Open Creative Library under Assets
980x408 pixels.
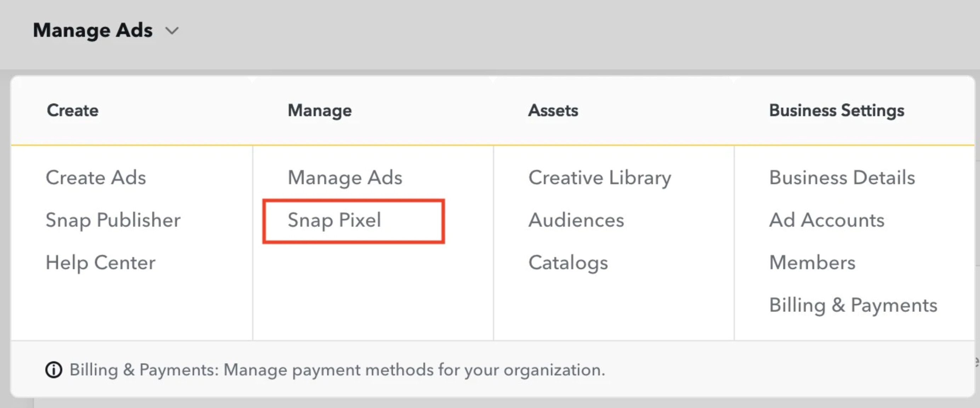point(599,178)
